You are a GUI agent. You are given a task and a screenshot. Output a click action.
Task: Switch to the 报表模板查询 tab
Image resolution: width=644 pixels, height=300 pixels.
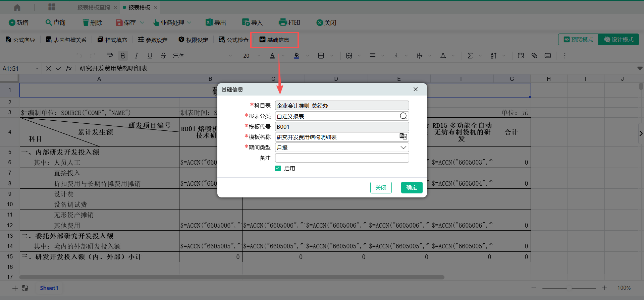pos(94,7)
